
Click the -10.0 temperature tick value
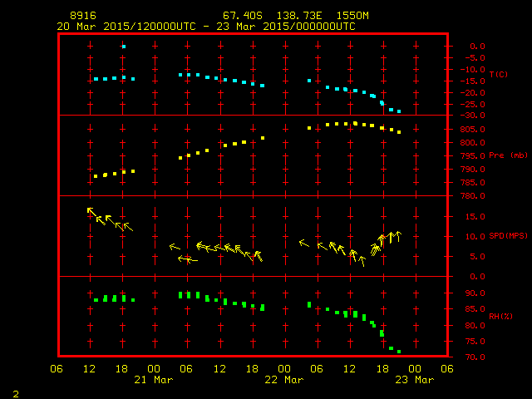[473, 70]
